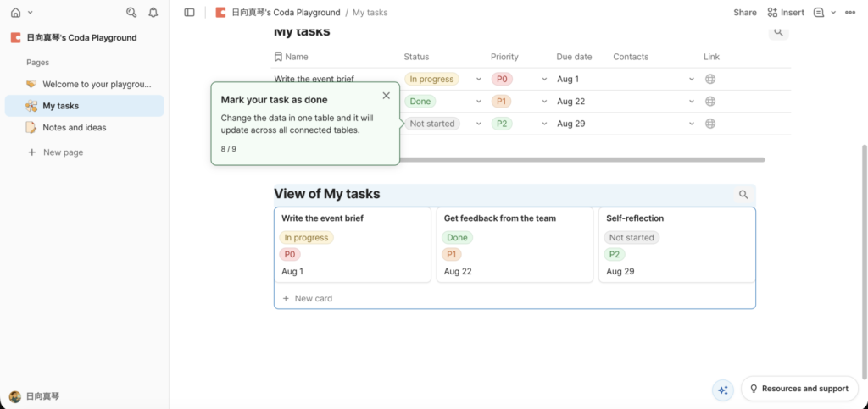Expand the Contacts dropdown in Aug 29 row
868x409 pixels.
[x=692, y=124]
